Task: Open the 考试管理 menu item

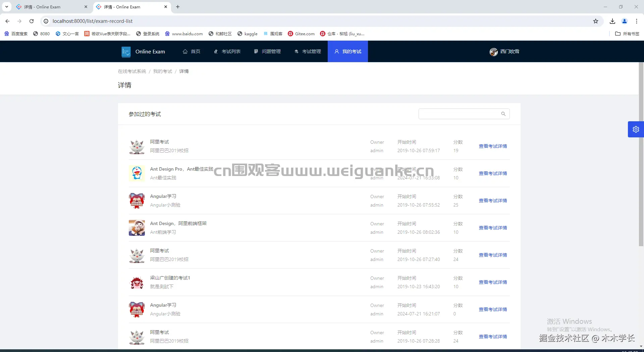Action: (308, 51)
